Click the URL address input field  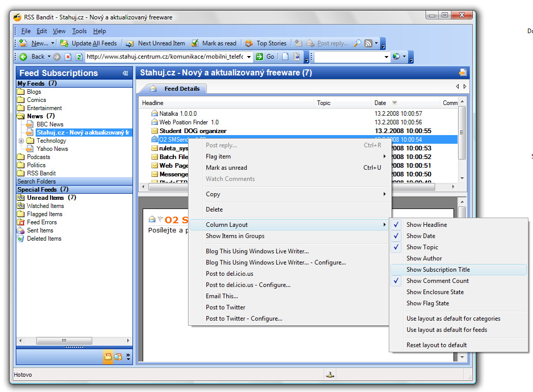coord(165,57)
